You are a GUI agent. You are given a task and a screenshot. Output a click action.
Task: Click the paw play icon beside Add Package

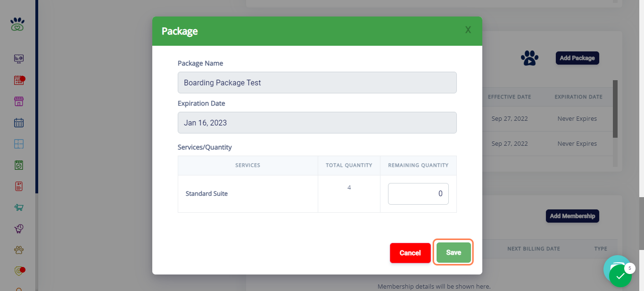529,58
